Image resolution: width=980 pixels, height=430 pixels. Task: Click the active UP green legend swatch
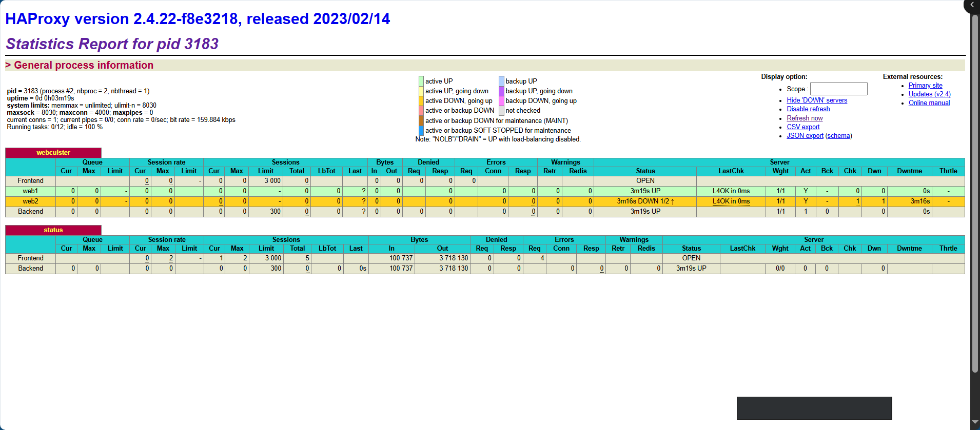point(421,81)
